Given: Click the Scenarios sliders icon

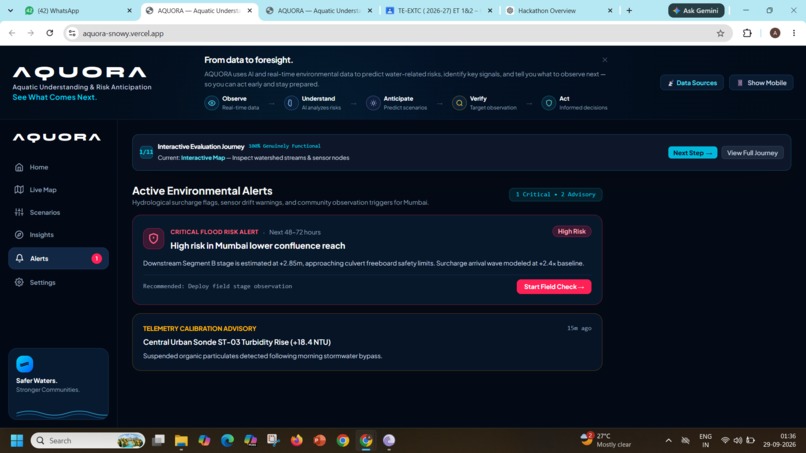Looking at the screenshot, I should tap(19, 212).
